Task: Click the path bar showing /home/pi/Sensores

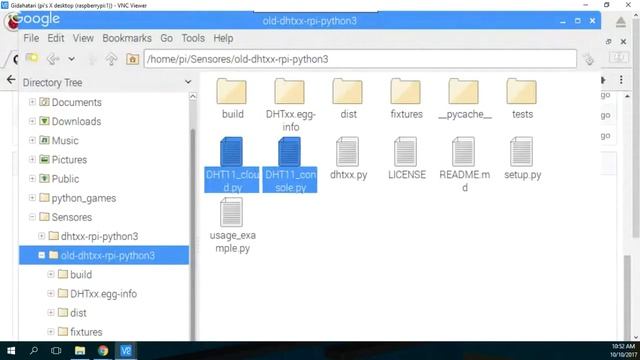Action: pos(360,59)
